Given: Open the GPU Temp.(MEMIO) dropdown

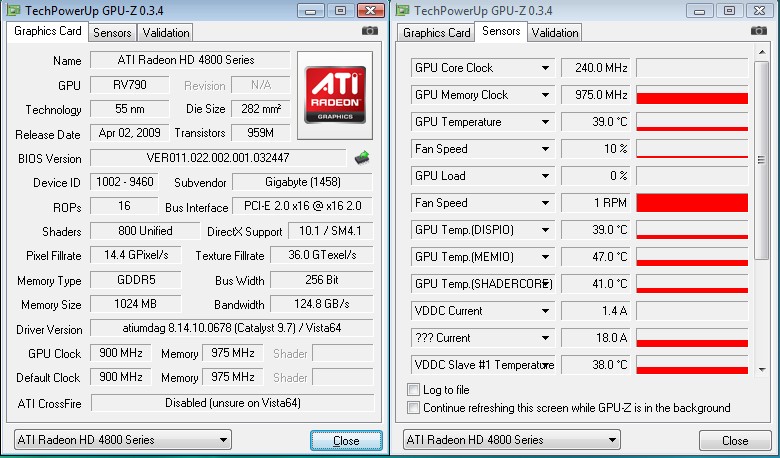Looking at the screenshot, I should click(546, 257).
